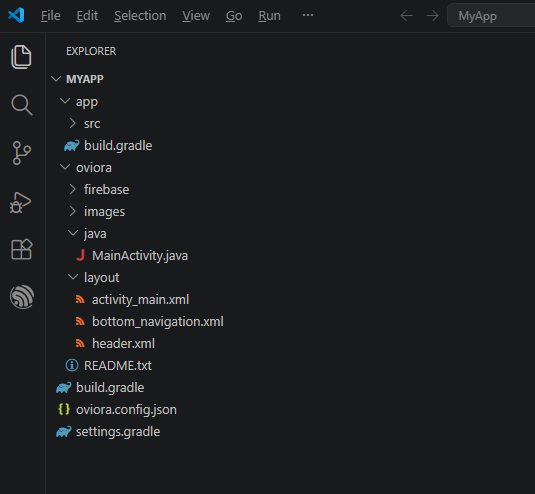Screen dimensions: 535x494
Task: Open the Source Control view
Action: (21, 153)
